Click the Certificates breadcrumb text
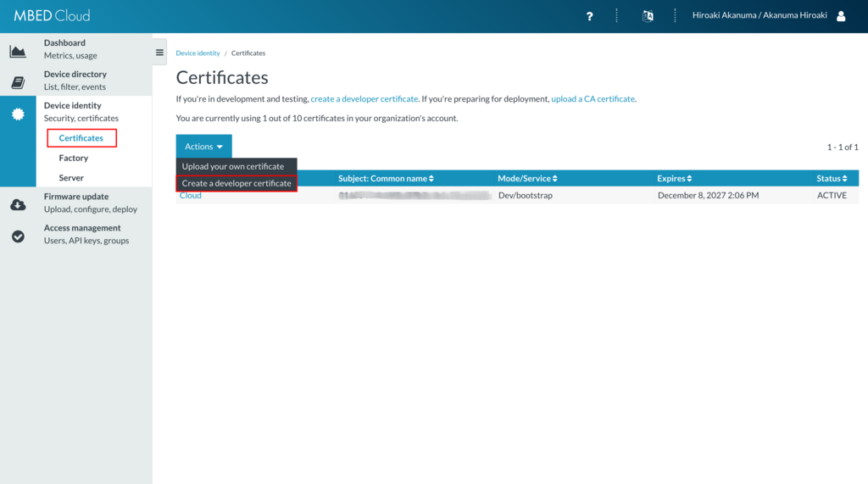The height and width of the screenshot is (484, 868). pyautogui.click(x=248, y=53)
